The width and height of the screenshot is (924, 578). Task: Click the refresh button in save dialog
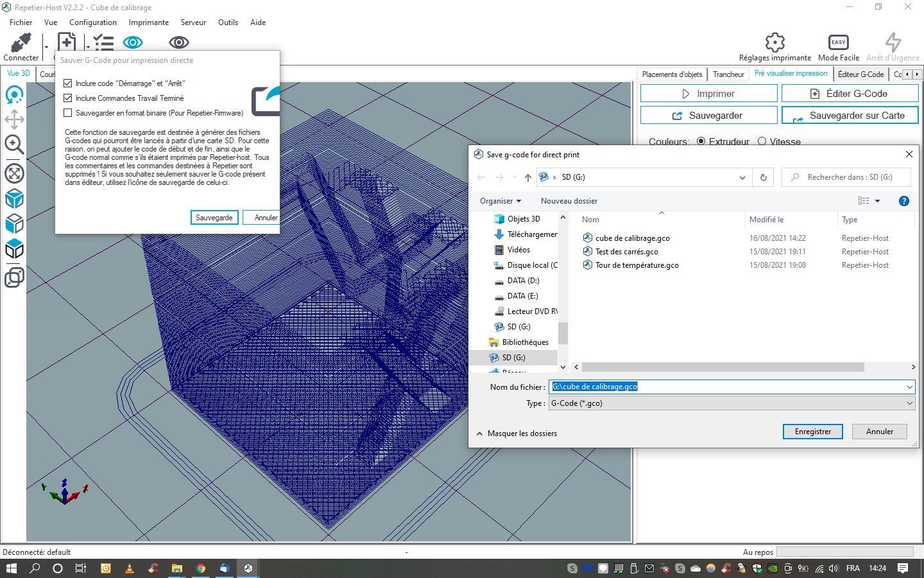pyautogui.click(x=763, y=177)
